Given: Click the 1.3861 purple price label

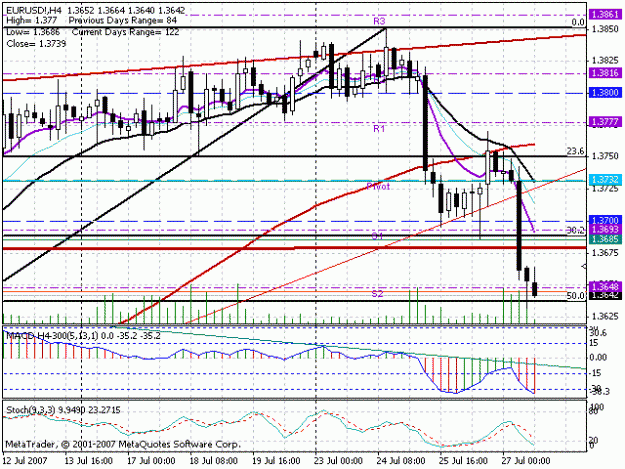Looking at the screenshot, I should 605,15.
